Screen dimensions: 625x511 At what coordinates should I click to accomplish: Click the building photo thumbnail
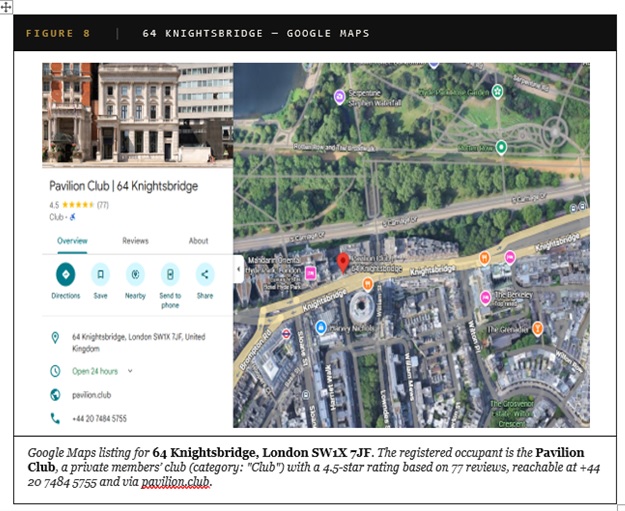(137, 112)
